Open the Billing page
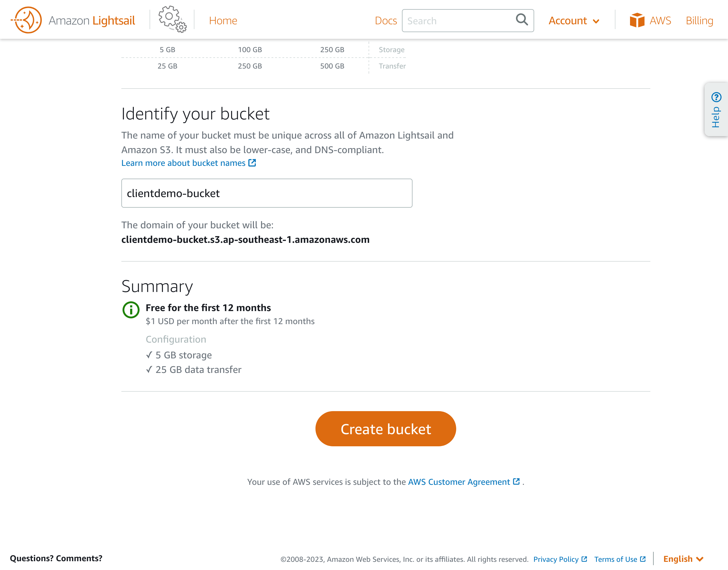Viewport: 728px width, 570px height. coord(699,21)
